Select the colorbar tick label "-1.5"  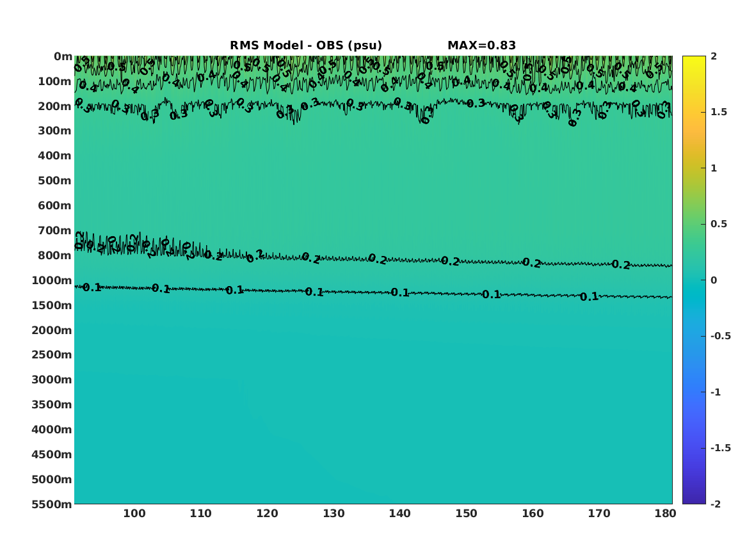click(x=721, y=448)
